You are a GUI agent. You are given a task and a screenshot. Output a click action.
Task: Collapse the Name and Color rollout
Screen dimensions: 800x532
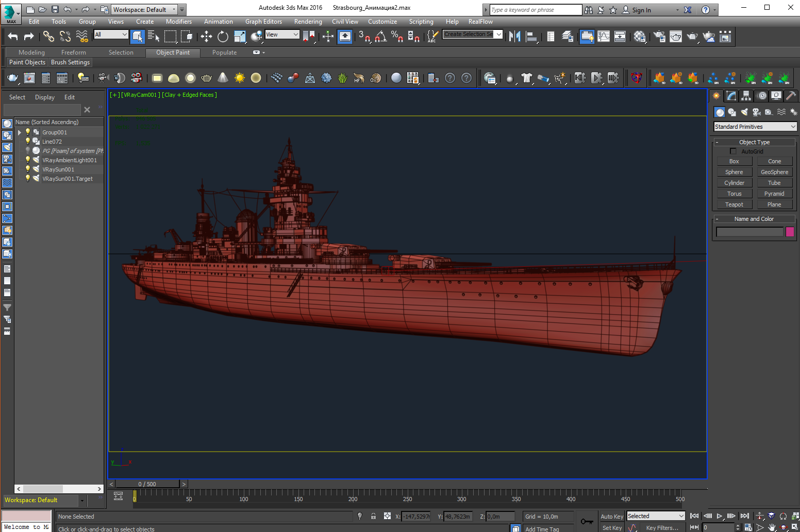coord(754,219)
